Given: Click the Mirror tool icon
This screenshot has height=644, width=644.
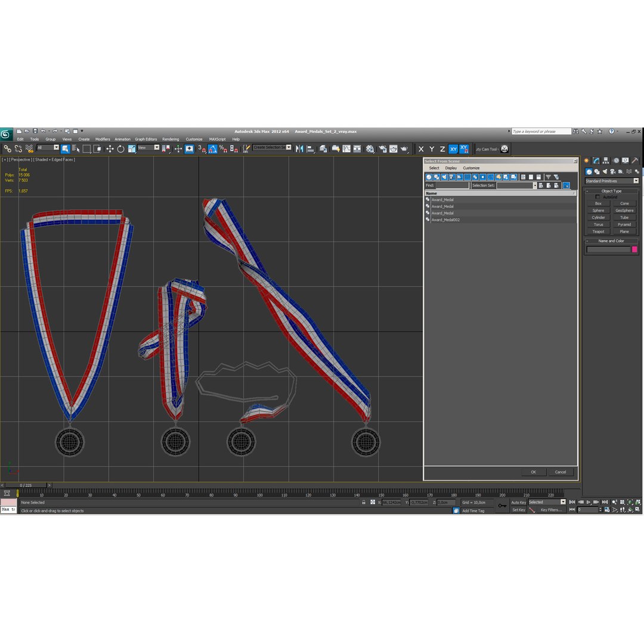Looking at the screenshot, I should [x=299, y=149].
